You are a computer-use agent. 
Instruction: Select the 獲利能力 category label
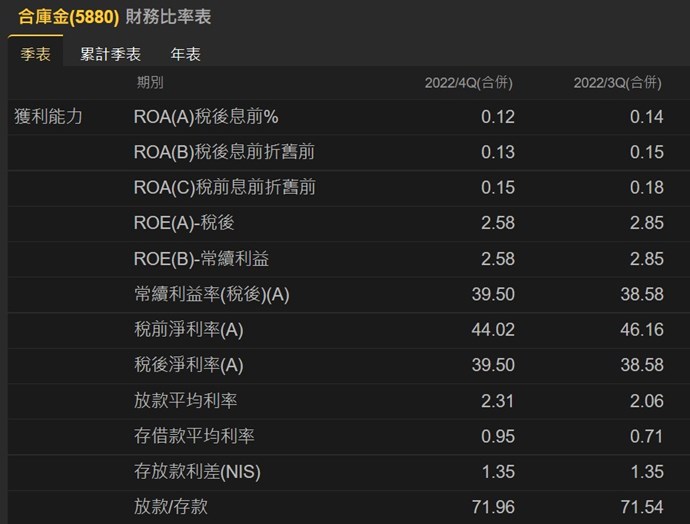point(48,117)
